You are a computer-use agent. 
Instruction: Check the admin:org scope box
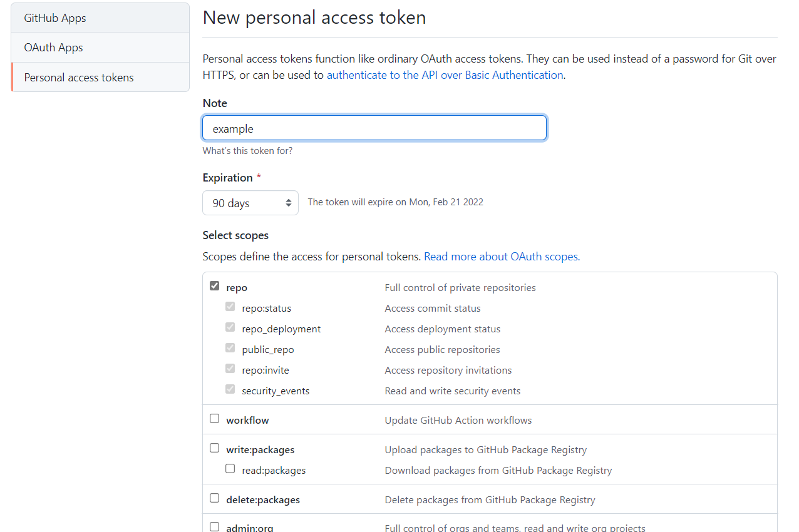215,527
